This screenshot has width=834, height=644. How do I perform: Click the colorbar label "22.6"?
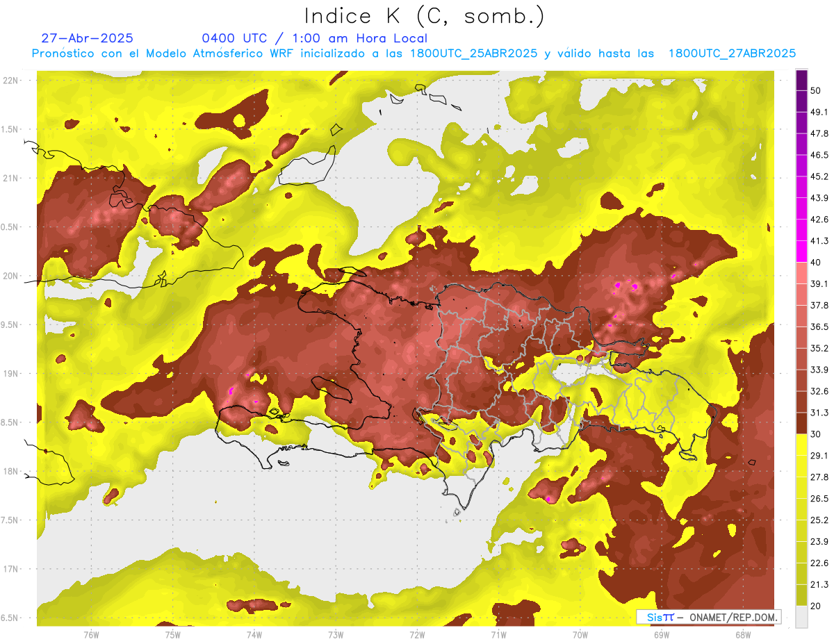819,563
